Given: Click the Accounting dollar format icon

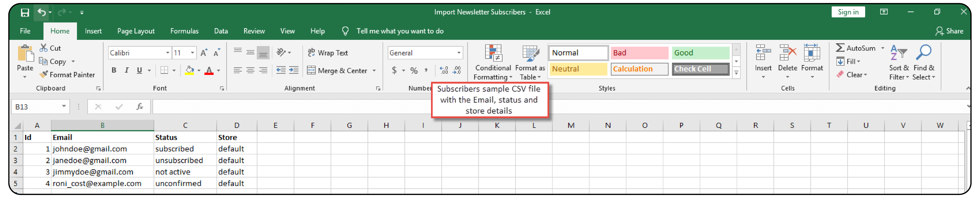Looking at the screenshot, I should coord(394,70).
